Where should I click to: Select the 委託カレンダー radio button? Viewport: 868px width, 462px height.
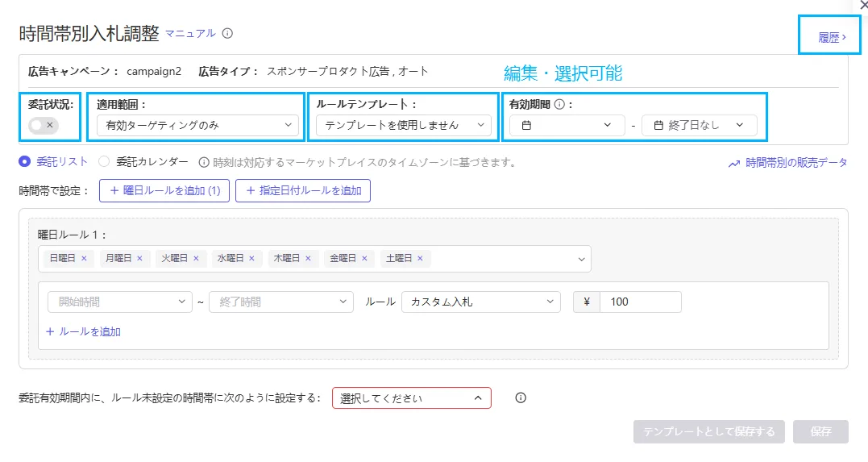(x=103, y=162)
